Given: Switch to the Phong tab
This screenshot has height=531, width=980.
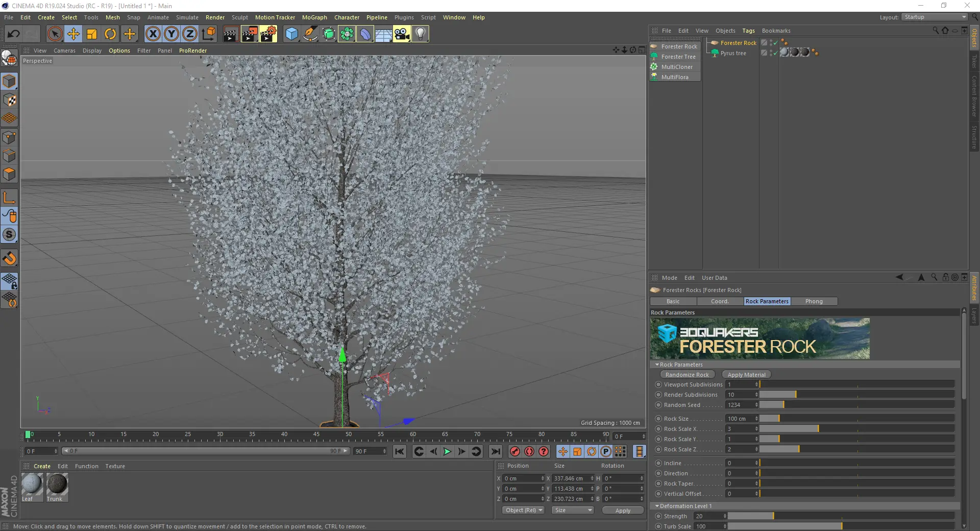Looking at the screenshot, I should point(814,301).
